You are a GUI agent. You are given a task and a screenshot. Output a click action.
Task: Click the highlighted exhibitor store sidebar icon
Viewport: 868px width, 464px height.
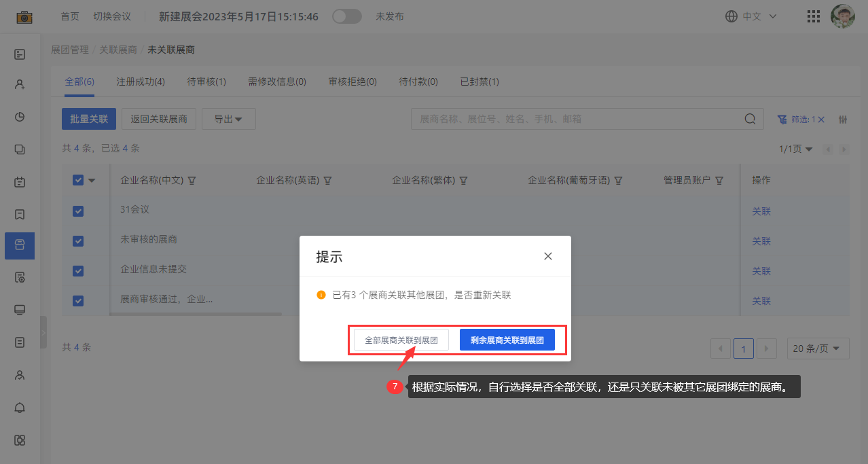click(x=20, y=245)
